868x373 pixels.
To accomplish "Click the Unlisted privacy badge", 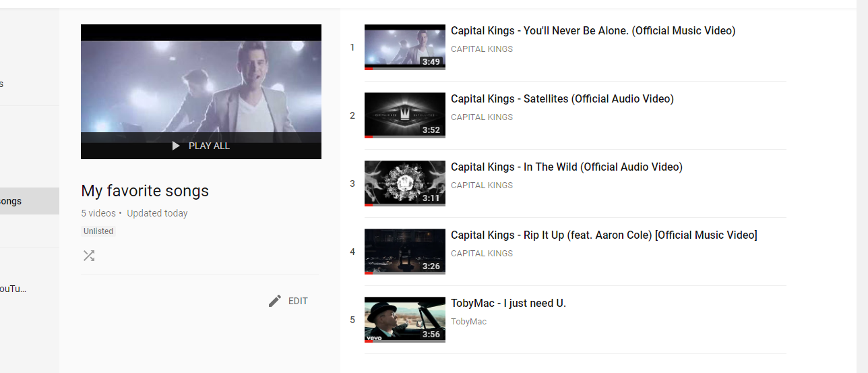I will click(98, 231).
